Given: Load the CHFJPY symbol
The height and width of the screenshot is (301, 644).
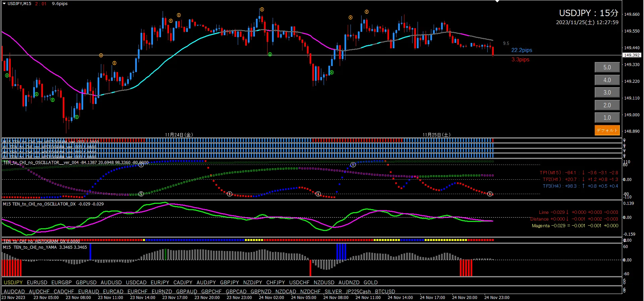Looking at the screenshot, I should (x=276, y=283).
